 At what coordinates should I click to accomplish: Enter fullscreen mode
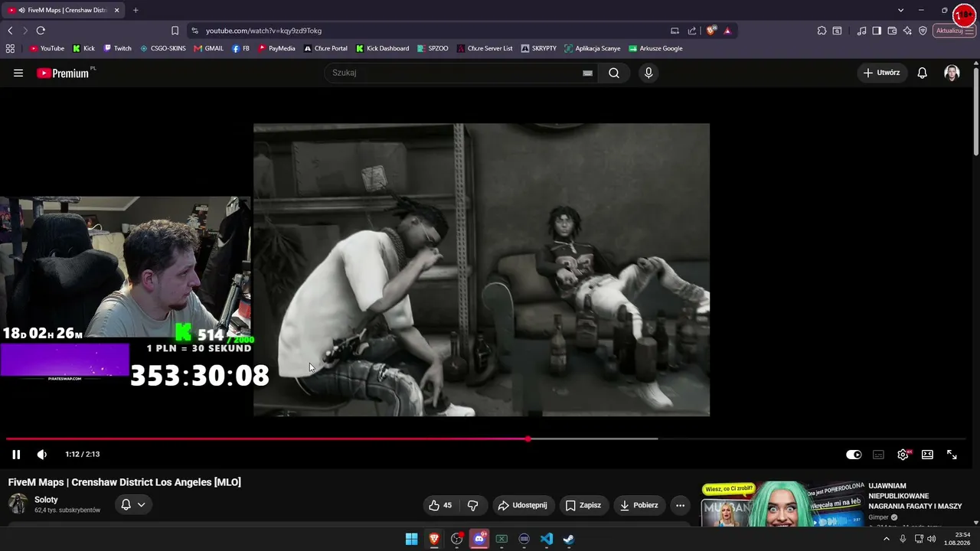tap(952, 455)
